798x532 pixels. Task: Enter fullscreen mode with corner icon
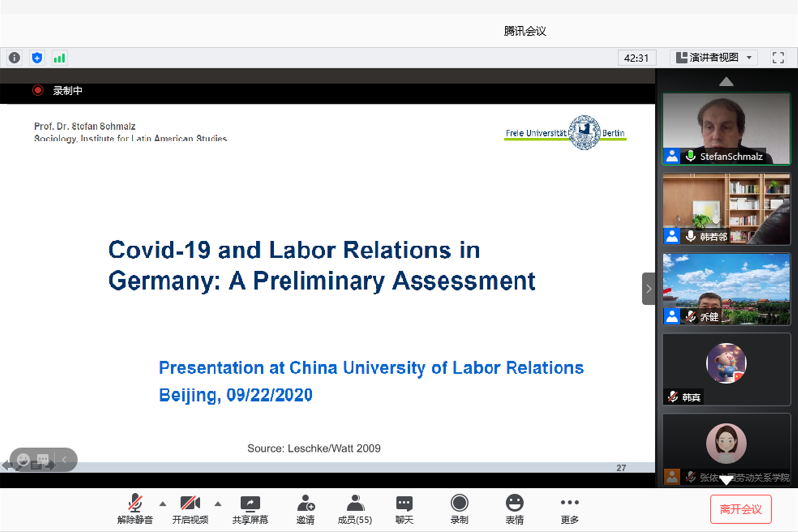[x=778, y=58]
